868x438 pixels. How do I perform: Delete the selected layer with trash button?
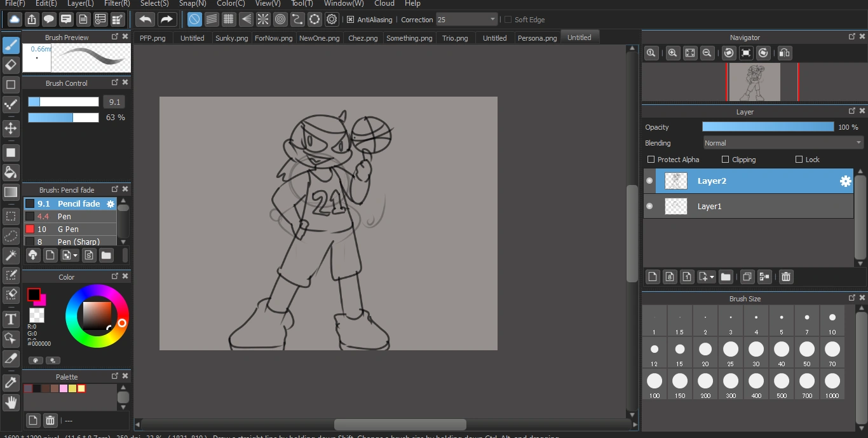(x=785, y=277)
